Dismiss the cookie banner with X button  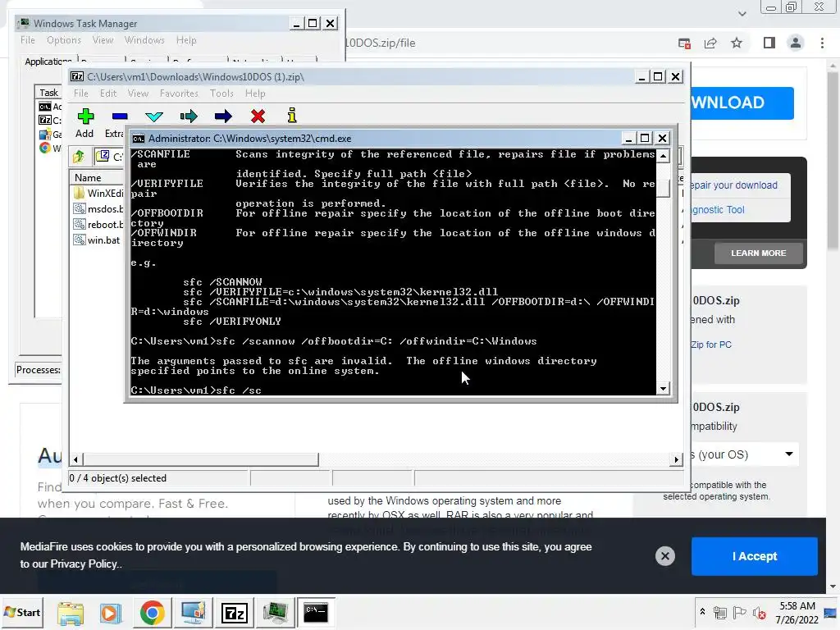pyautogui.click(x=664, y=556)
